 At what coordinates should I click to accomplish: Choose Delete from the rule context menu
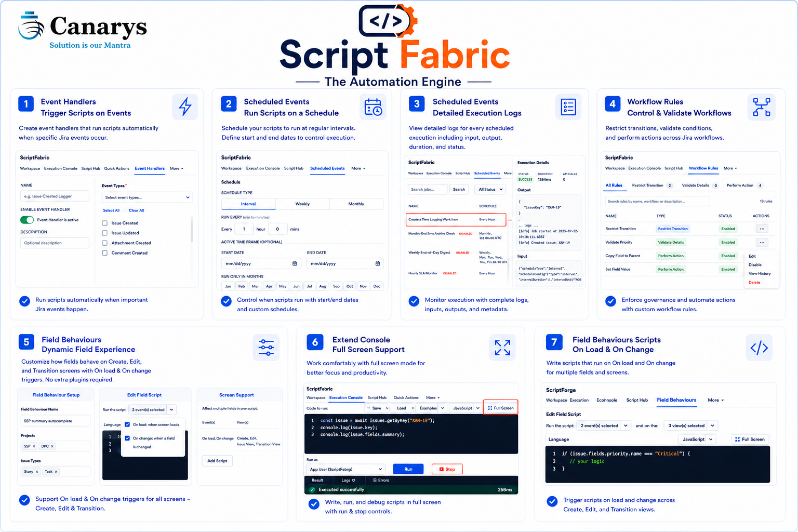tap(754, 282)
